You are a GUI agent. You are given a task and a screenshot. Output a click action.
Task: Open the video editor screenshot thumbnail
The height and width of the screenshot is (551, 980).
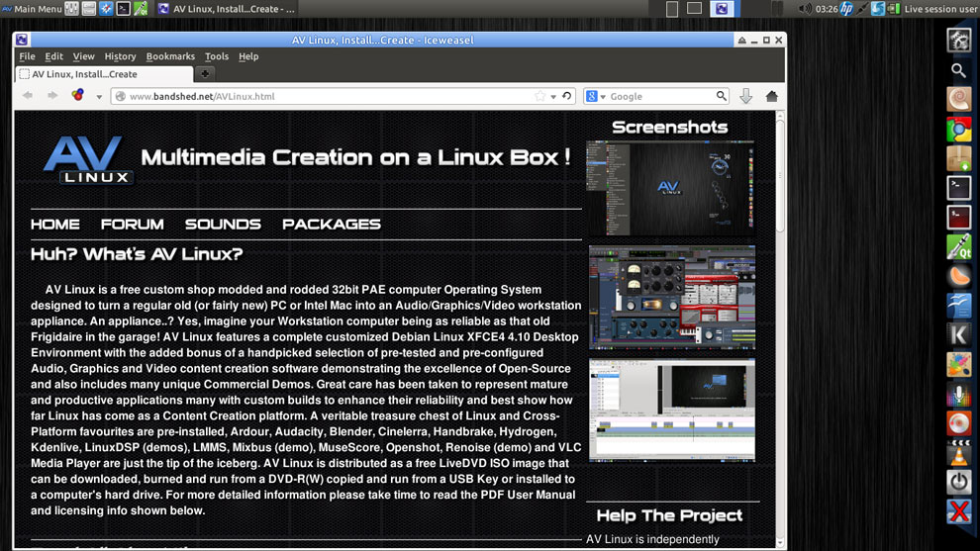(672, 410)
